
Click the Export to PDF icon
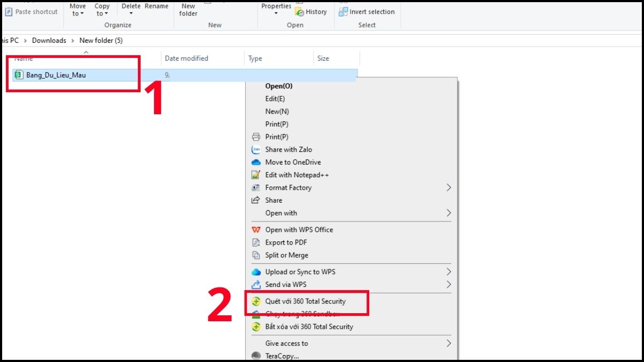(256, 242)
